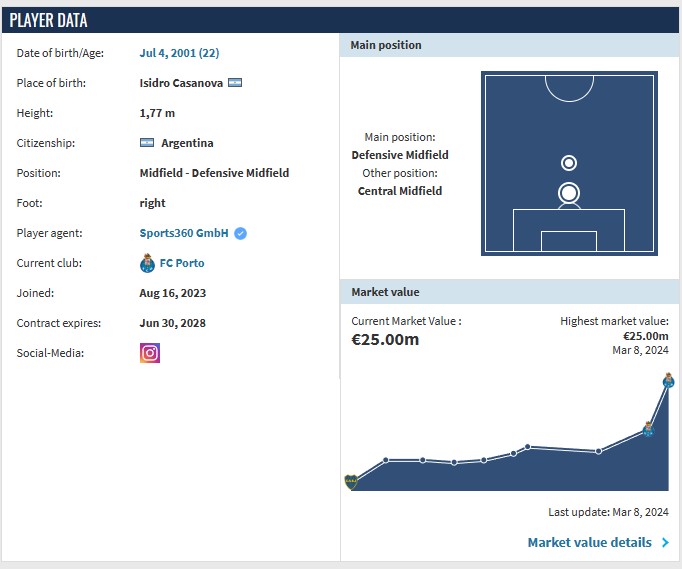Click the FC Porto crest beside Current club
The image size is (682, 569).
coord(148,264)
